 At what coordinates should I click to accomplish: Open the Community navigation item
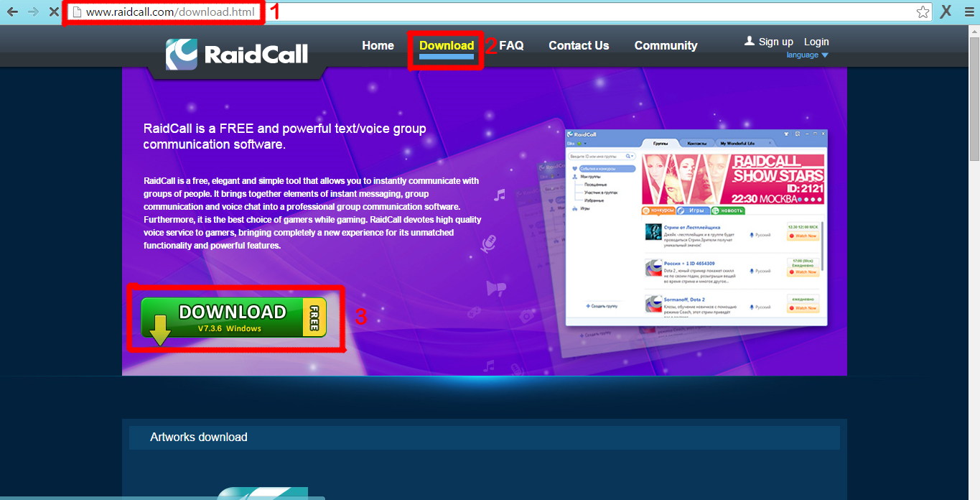click(x=666, y=45)
